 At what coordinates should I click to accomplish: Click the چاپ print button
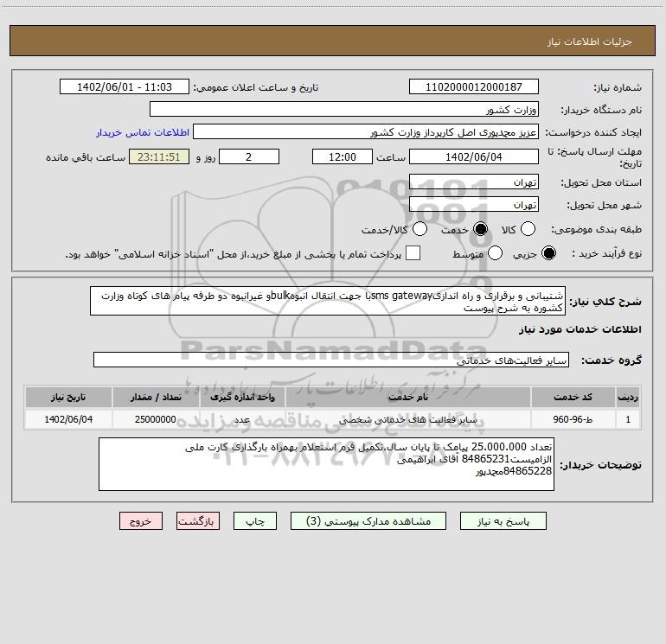255,521
